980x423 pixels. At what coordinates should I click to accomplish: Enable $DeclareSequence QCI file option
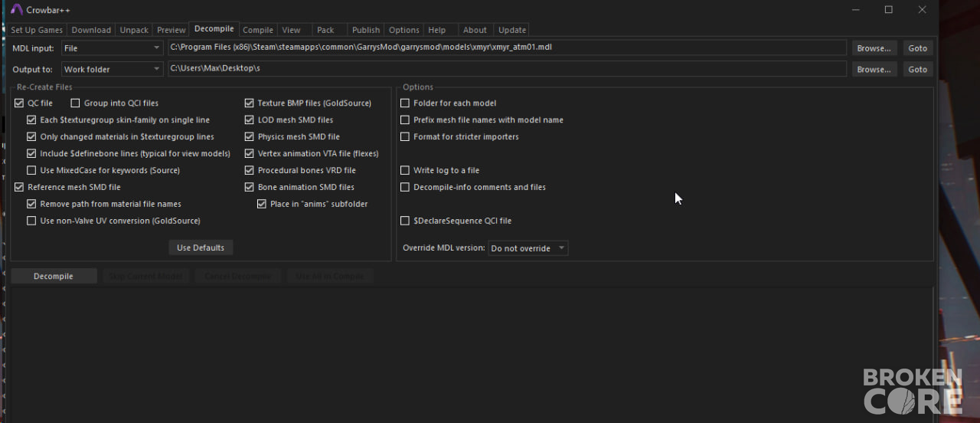pos(405,221)
